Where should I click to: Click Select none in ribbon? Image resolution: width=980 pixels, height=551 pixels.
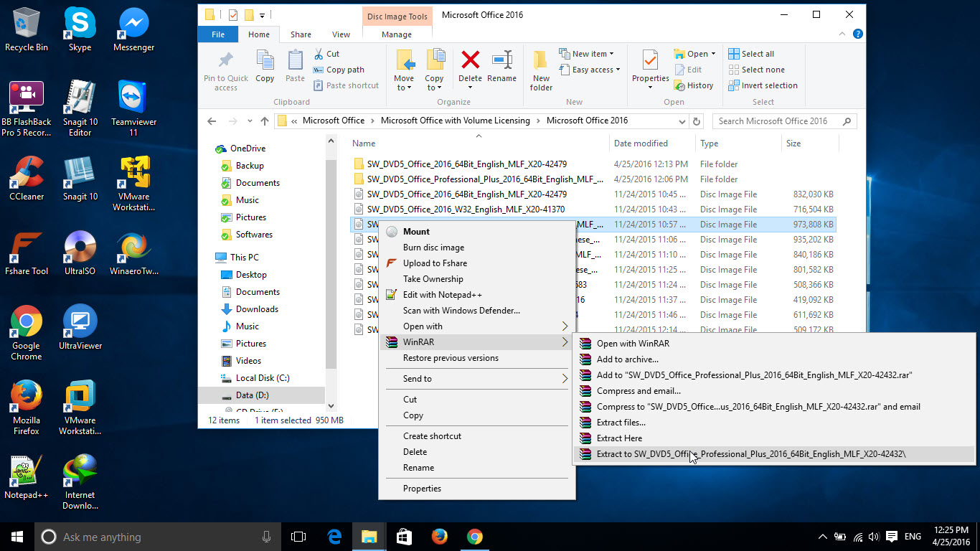point(756,70)
